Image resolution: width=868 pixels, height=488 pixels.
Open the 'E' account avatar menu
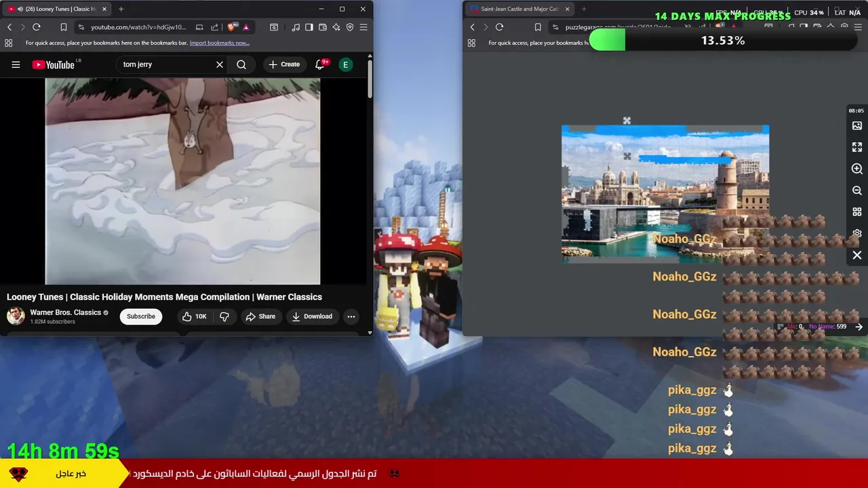click(346, 64)
